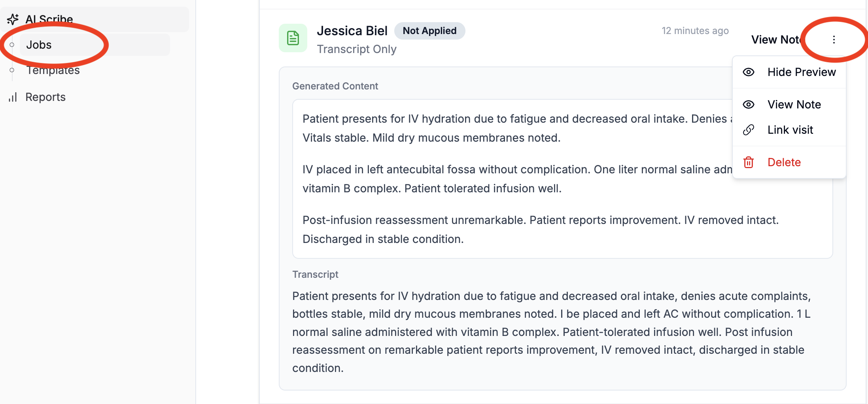The height and width of the screenshot is (404, 868).
Task: Click the Link visit chain icon
Action: pos(748,130)
